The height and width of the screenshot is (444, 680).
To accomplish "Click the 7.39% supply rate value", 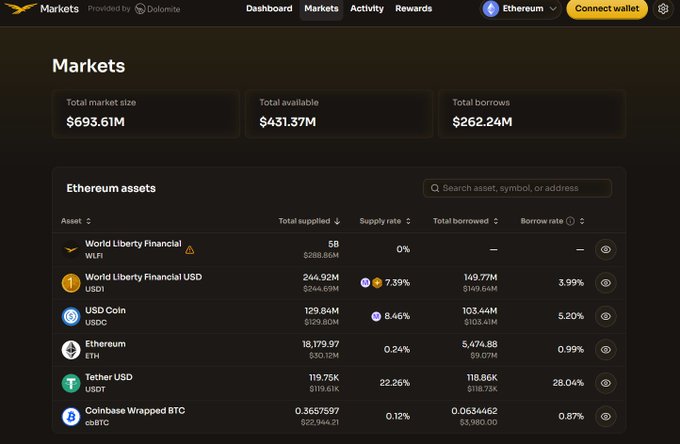I will click(397, 283).
